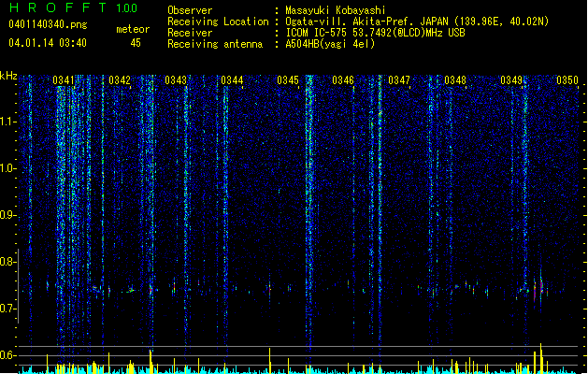This screenshot has width=588, height=374.
Task: Click the 'Observer' field label
Action: 190,10
